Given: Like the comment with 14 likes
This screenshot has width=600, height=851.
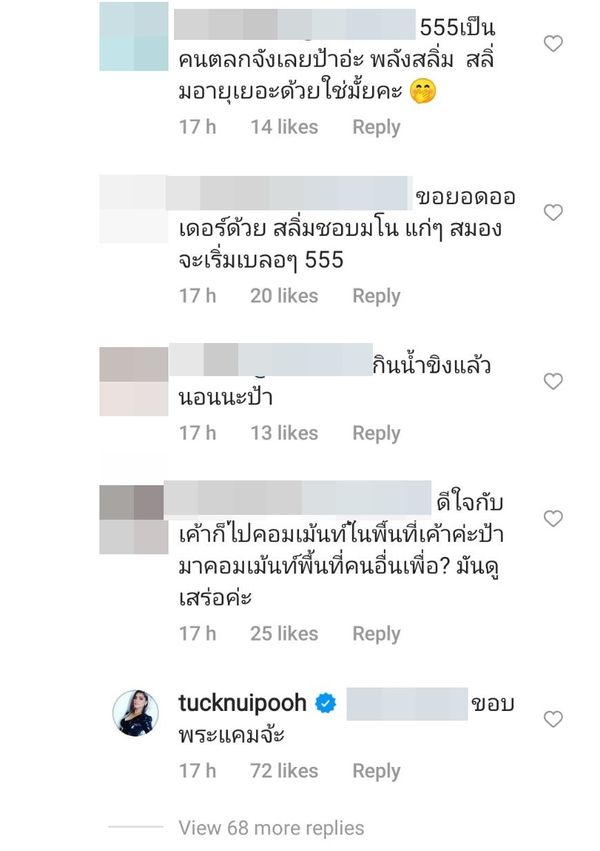Looking at the screenshot, I should click(x=553, y=43).
